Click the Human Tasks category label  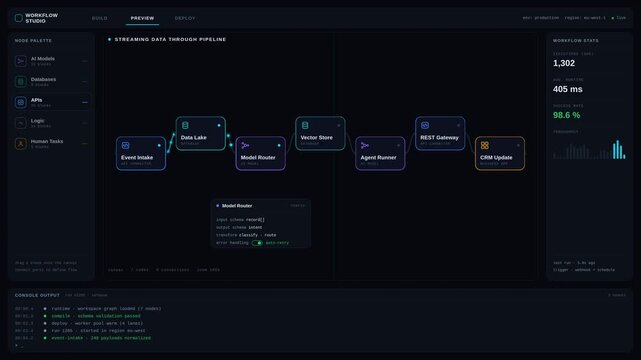[47, 141]
